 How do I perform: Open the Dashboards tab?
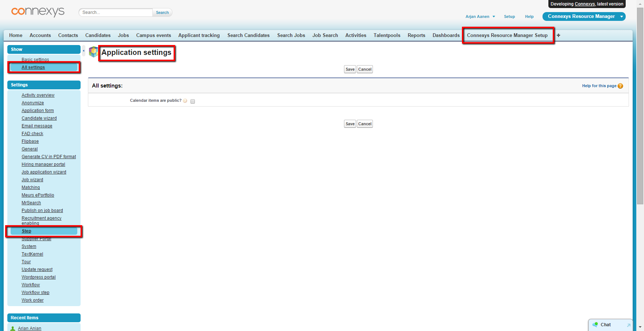coord(446,36)
